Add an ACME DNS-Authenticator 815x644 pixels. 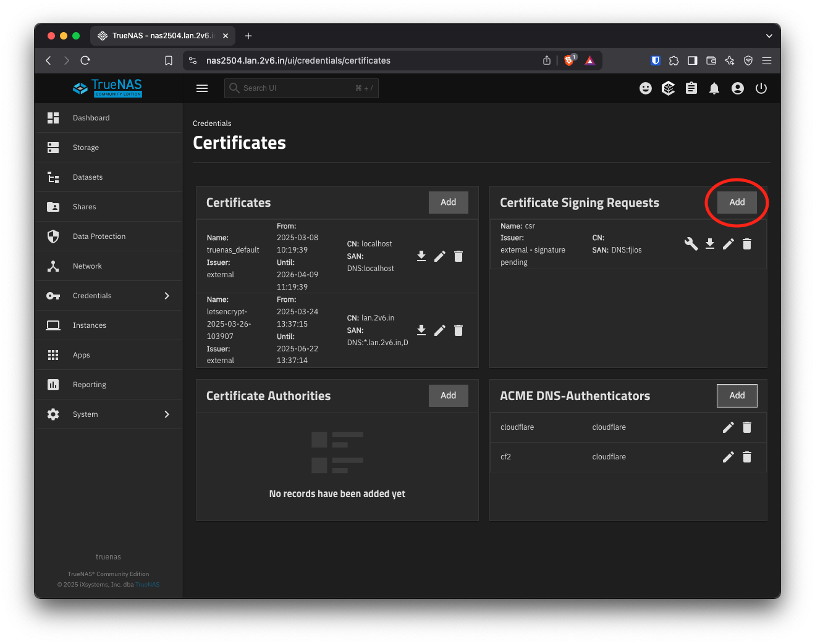(737, 396)
